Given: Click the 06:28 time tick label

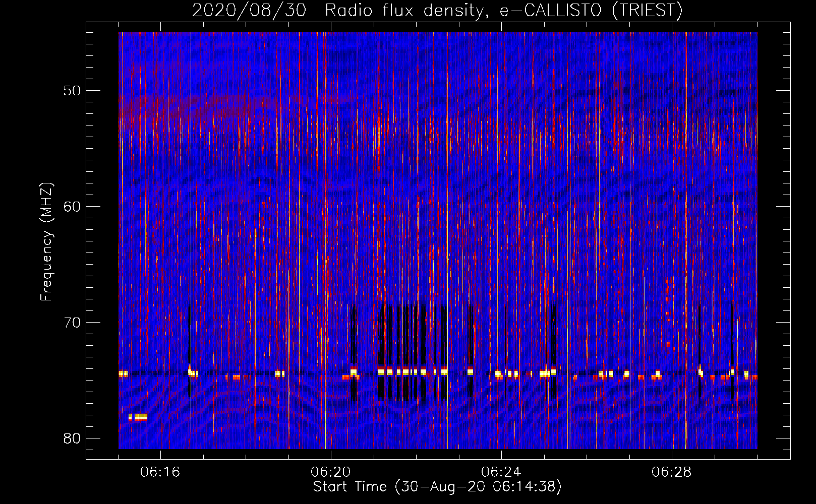Looking at the screenshot, I should click(x=672, y=472).
